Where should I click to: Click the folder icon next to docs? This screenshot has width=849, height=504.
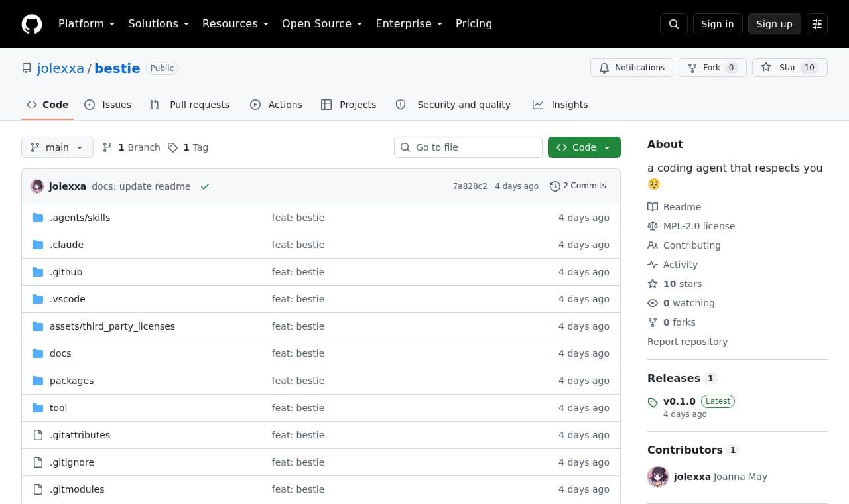38,353
